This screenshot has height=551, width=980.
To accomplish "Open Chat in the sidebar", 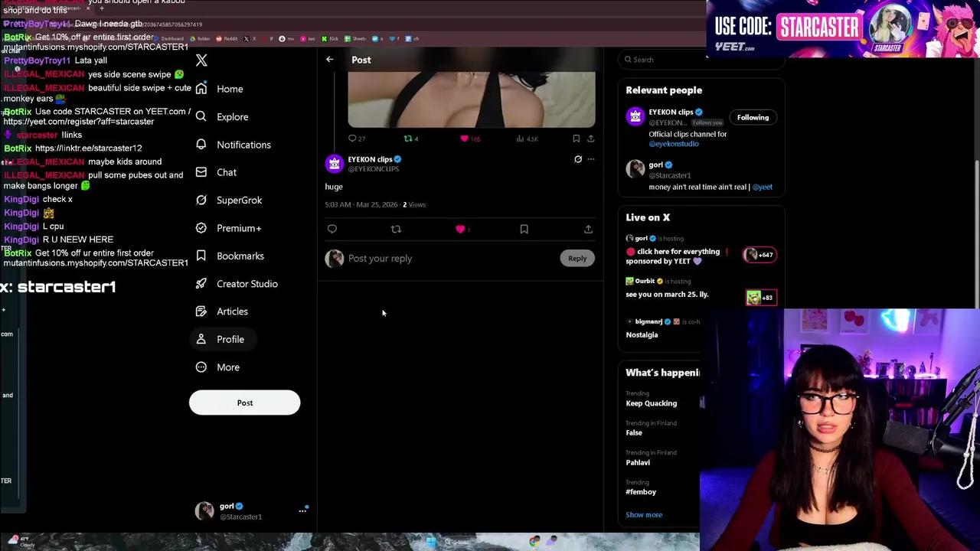I will click(216, 172).
